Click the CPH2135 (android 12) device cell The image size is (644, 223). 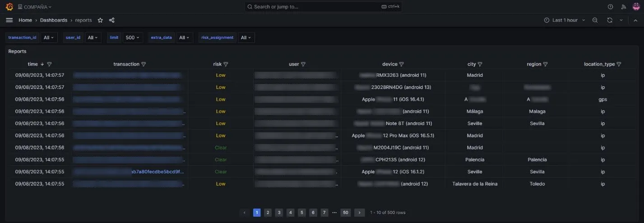tap(393, 160)
